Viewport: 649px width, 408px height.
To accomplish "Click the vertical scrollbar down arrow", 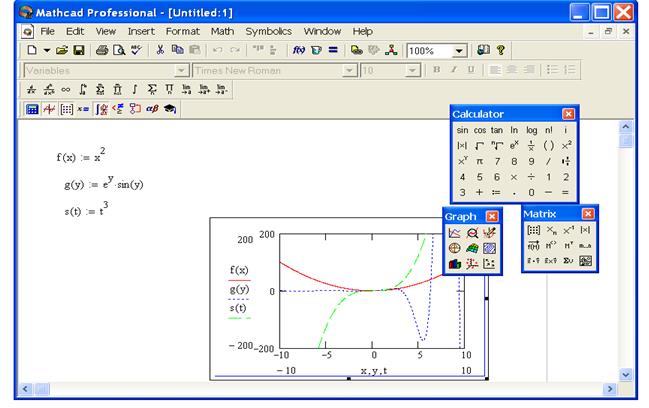I will 626,375.
